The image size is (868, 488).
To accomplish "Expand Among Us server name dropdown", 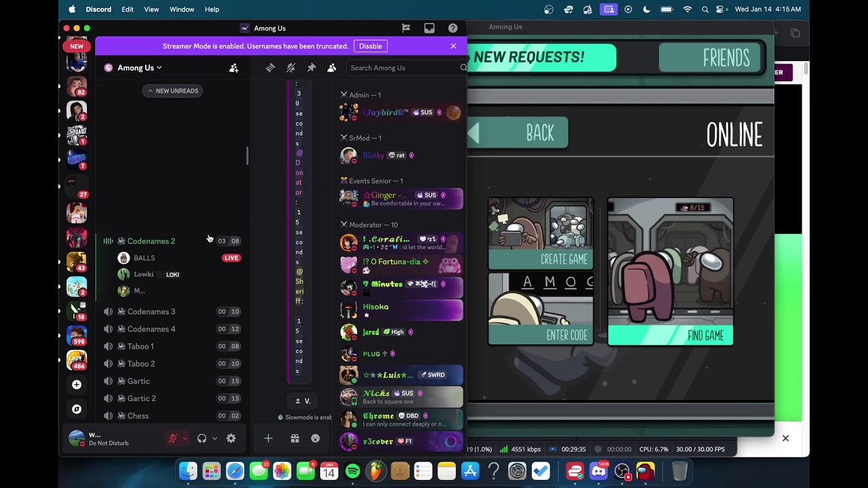I will click(139, 68).
